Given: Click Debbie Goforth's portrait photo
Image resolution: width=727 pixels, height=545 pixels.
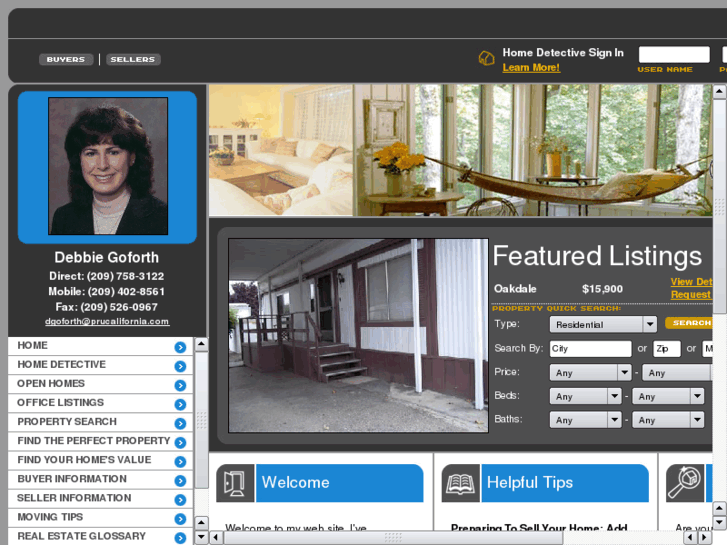Looking at the screenshot, I should point(108,166).
